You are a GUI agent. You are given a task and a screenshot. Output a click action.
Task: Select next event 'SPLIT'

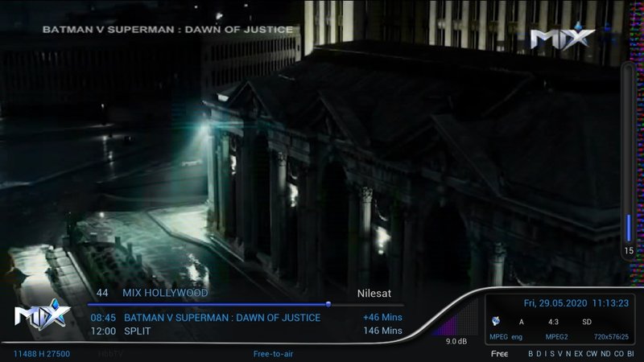[x=137, y=331]
